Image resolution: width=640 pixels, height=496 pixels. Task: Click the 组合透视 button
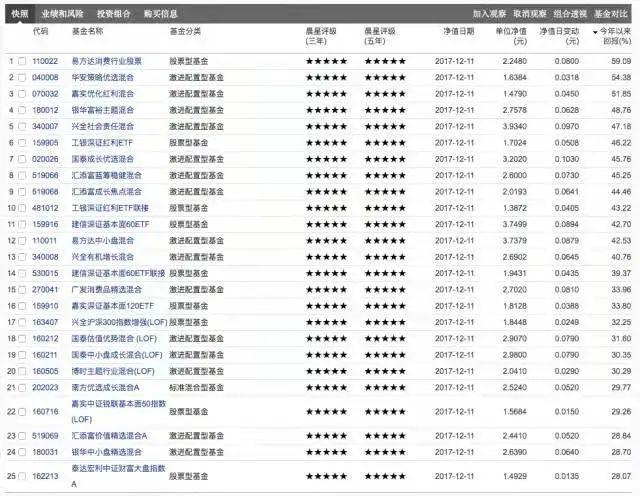tap(570, 14)
